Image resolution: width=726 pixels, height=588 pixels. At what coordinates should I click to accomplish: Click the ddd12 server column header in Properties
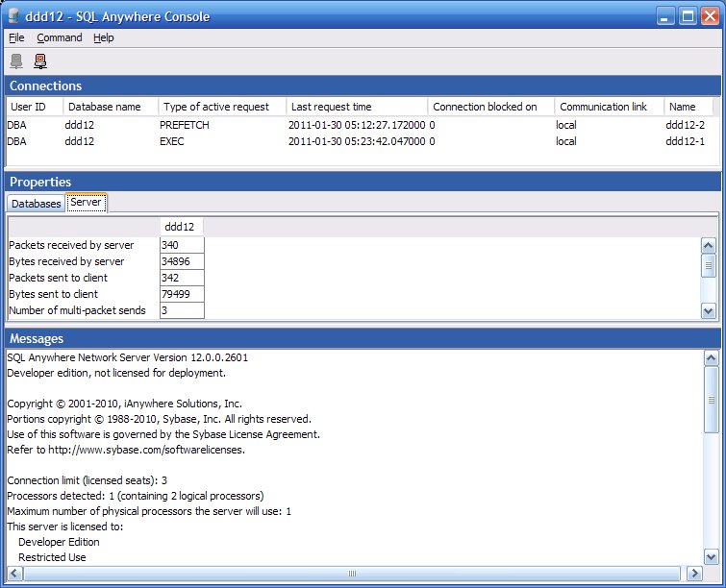[181, 227]
